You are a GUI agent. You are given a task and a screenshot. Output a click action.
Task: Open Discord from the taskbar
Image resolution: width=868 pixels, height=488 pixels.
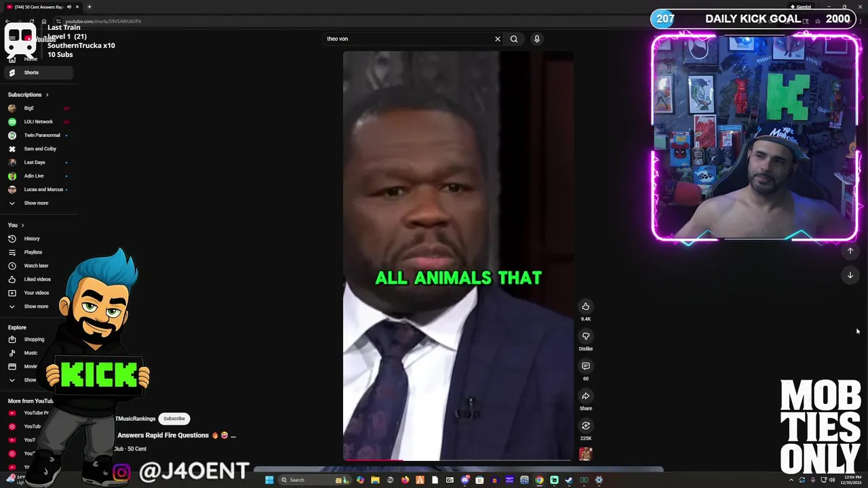pos(465,480)
